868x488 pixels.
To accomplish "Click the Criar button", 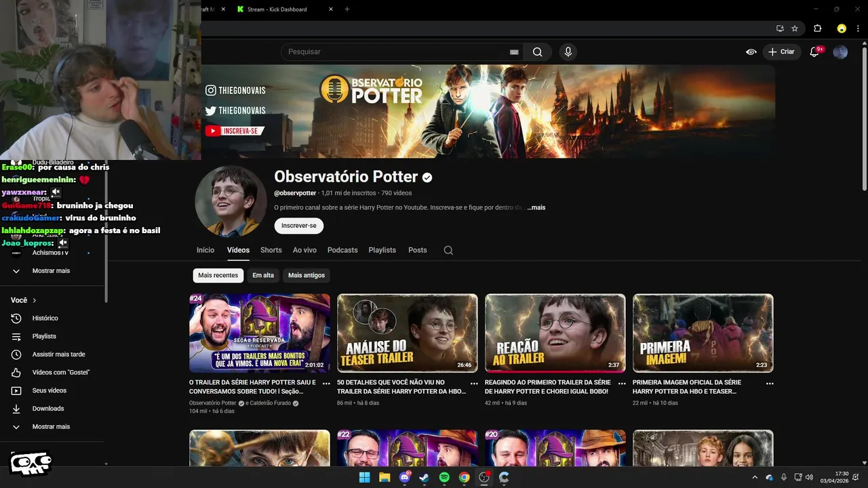I will (782, 52).
